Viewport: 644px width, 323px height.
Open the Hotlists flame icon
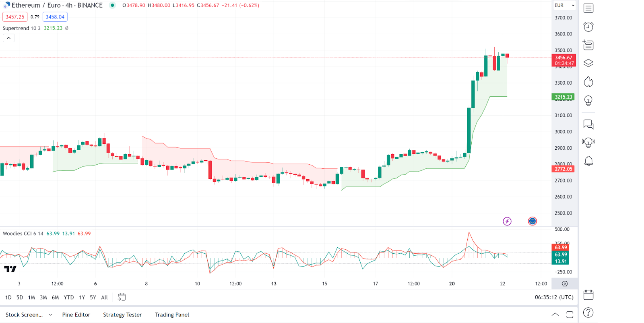pos(588,82)
